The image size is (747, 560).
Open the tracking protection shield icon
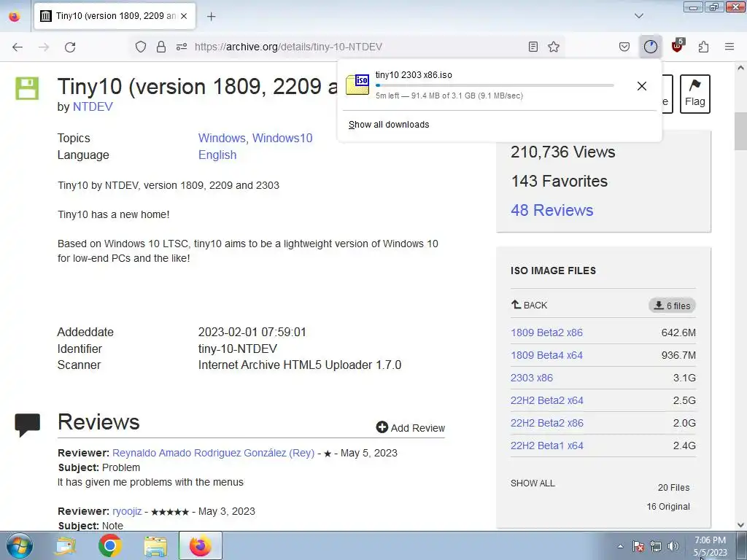[x=141, y=47]
